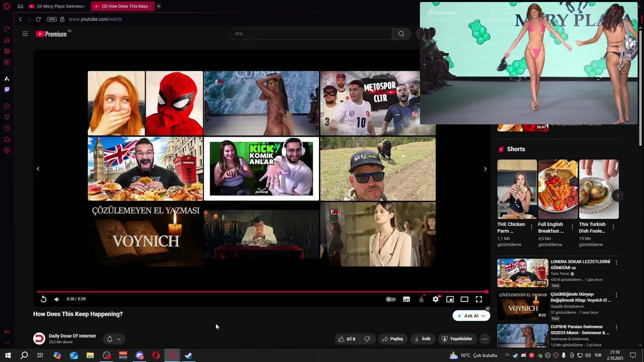Show previous endscreen suggestions arrow
This screenshot has height=362, width=644.
(38, 169)
